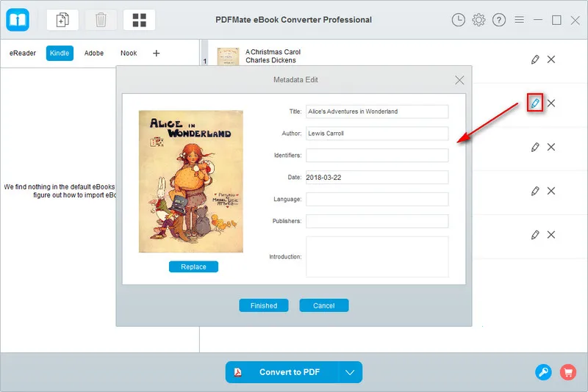
Task: Open the shopping cart purchase icon
Action: point(567,372)
